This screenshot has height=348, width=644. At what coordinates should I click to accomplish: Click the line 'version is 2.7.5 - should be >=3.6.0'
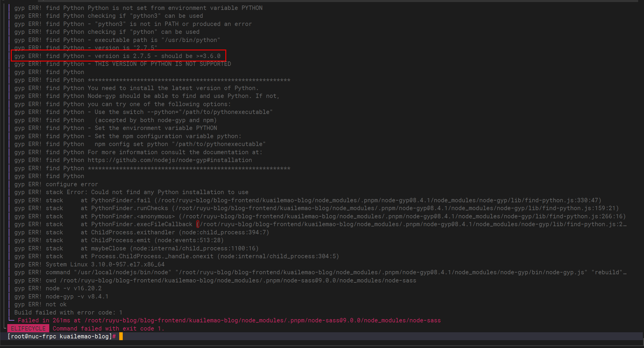[117, 56]
